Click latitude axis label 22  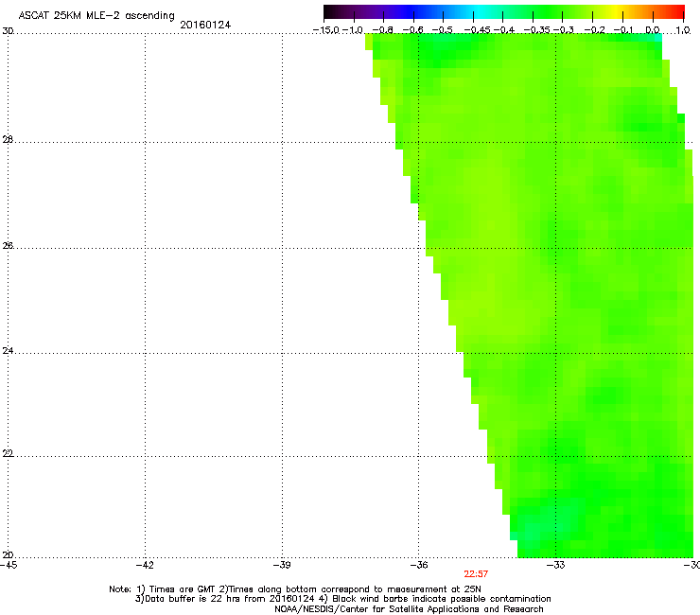(8, 453)
